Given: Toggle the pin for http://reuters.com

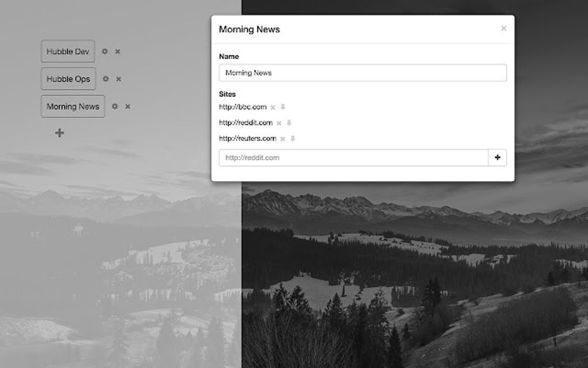Looking at the screenshot, I should click(293, 138).
